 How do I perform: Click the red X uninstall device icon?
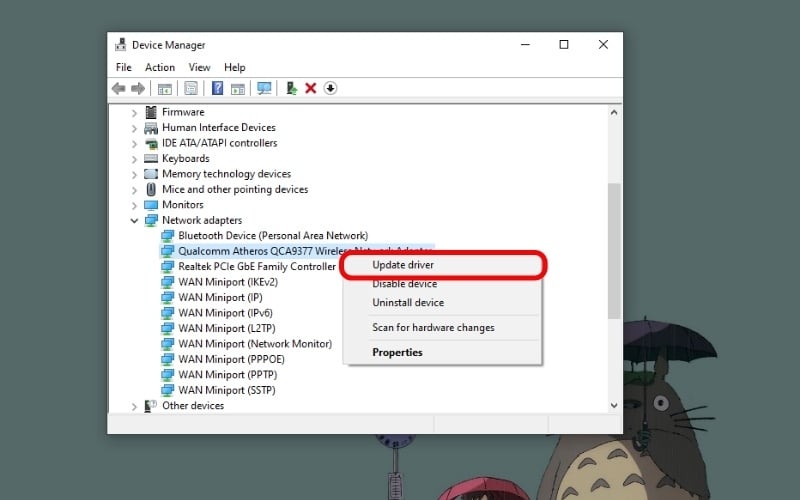coord(311,88)
